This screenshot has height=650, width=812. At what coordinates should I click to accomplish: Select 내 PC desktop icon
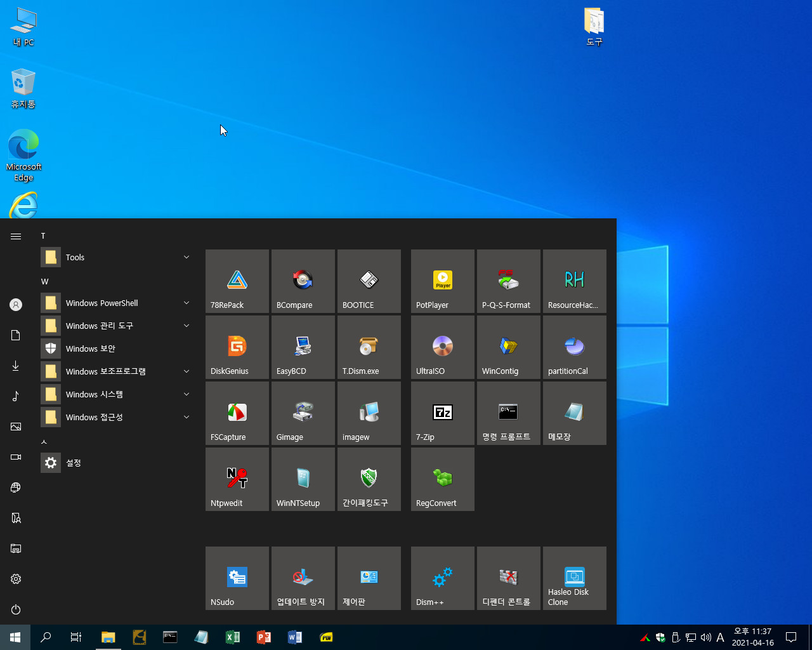23,27
